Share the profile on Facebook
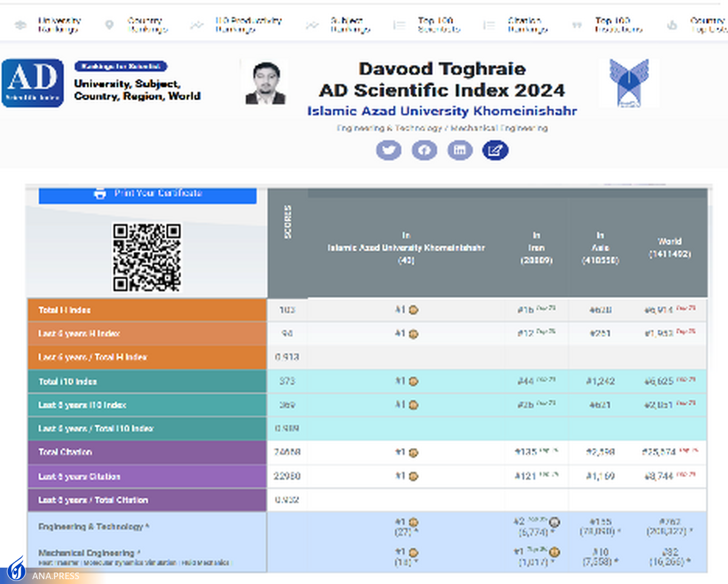The height and width of the screenshot is (584, 728). [424, 150]
